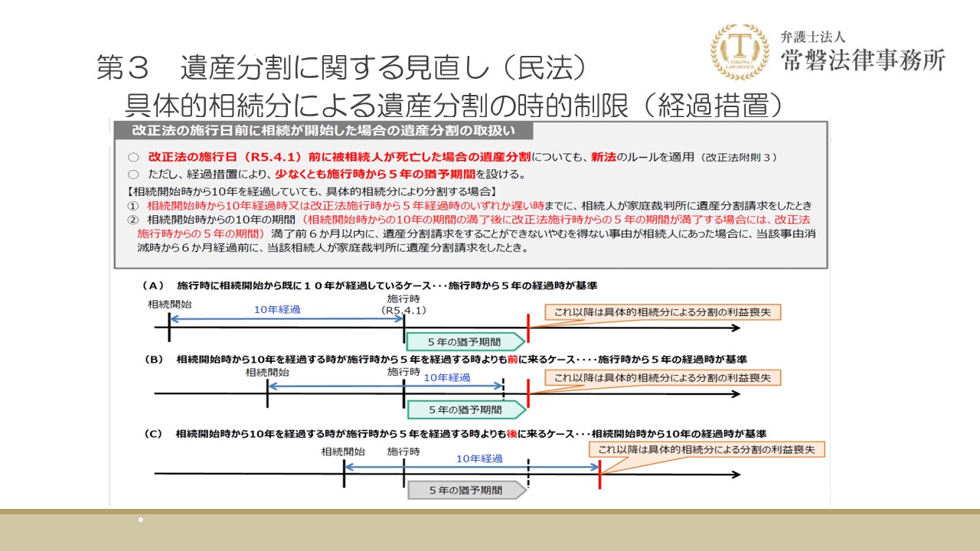The image size is (980, 551).
Task: Click the case (C) heading about 後に来るケース
Action: (x=455, y=433)
